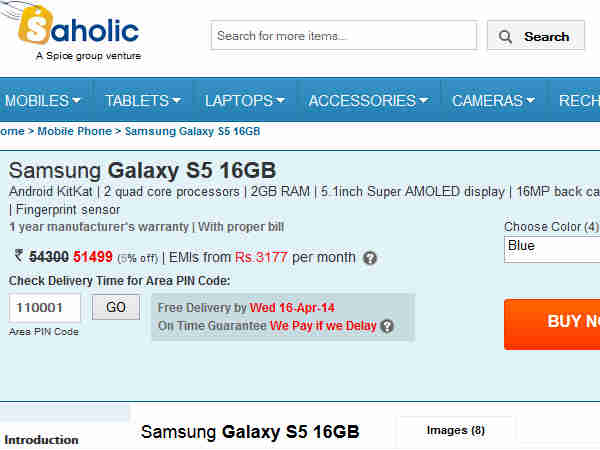
Task: Open the Choose Color dropdown showing Blue
Action: [x=552, y=249]
